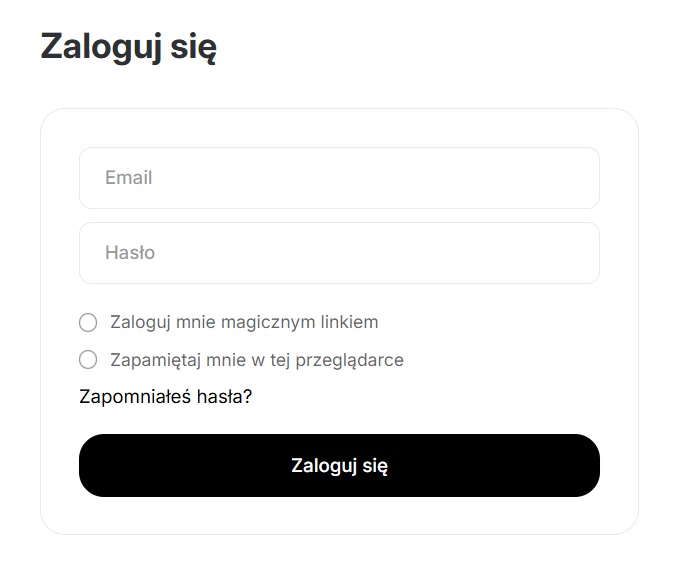Image resolution: width=684 pixels, height=570 pixels.
Task: Click the white text on the login button
Action: pos(339,466)
